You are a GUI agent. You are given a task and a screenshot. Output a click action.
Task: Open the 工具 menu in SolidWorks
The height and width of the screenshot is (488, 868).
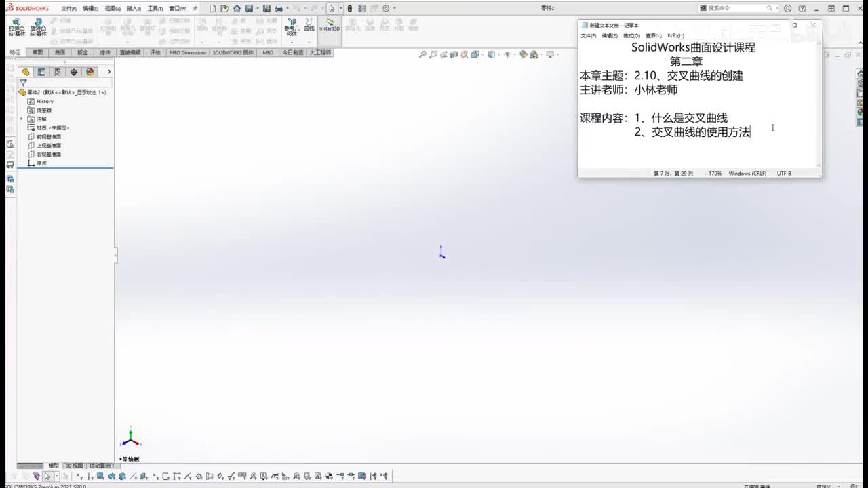click(x=155, y=8)
